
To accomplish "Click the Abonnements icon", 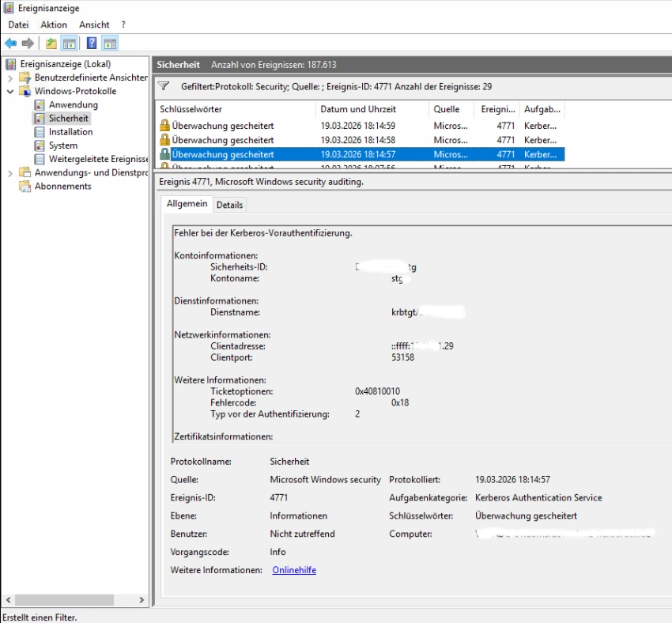I will tap(25, 187).
